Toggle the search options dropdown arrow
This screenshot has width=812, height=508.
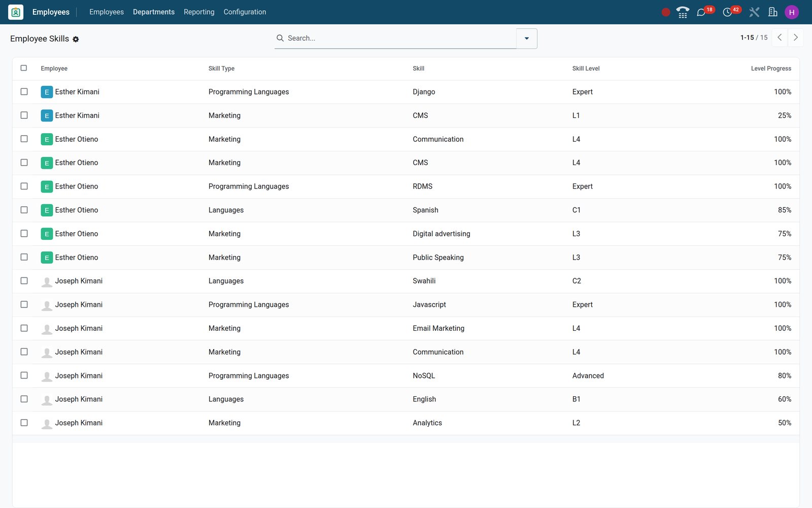527,39
